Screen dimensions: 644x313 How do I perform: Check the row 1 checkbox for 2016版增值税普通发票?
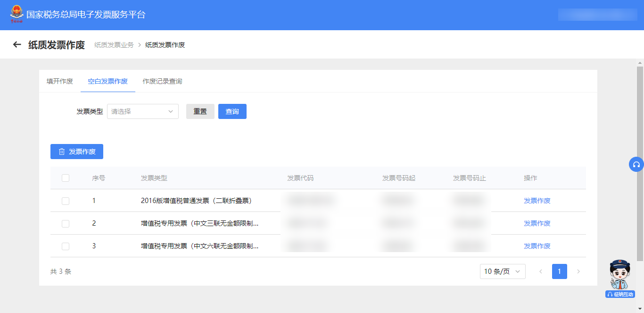click(66, 201)
